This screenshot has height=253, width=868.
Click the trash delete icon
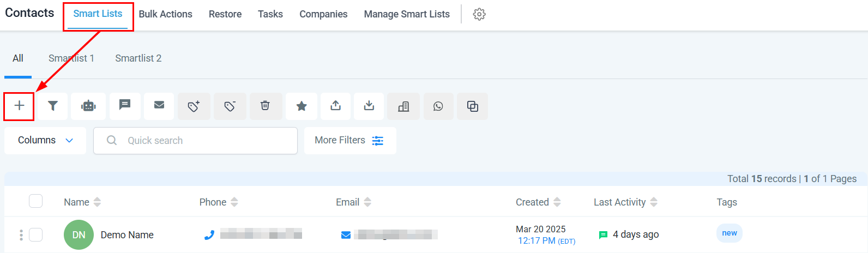point(265,106)
